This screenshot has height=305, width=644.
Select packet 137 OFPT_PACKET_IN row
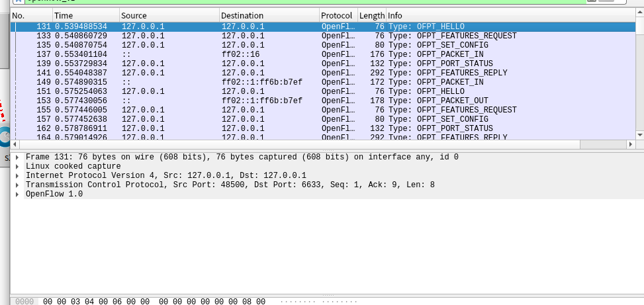(x=322, y=54)
